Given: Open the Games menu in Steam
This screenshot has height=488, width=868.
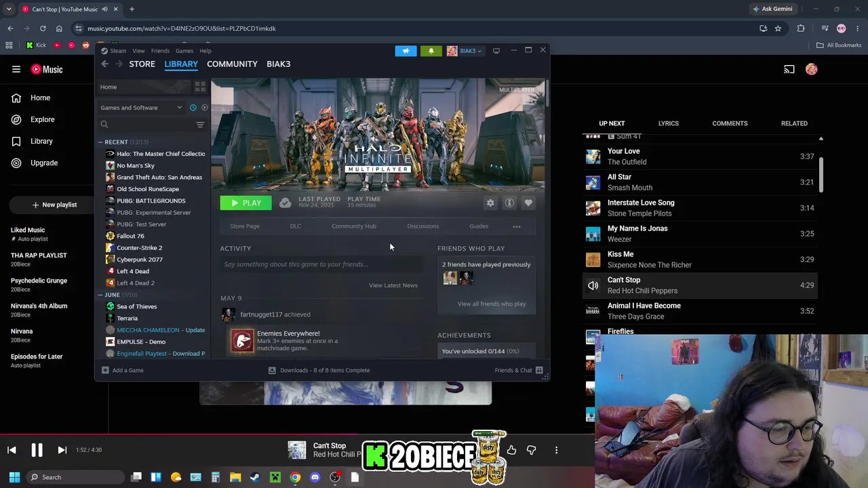Looking at the screenshot, I should (184, 51).
